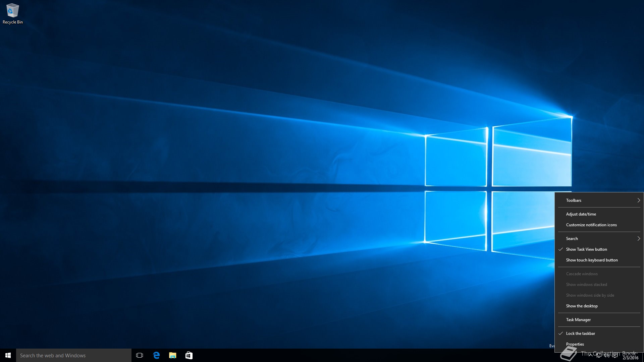Open the volume control tray icon

(606, 356)
